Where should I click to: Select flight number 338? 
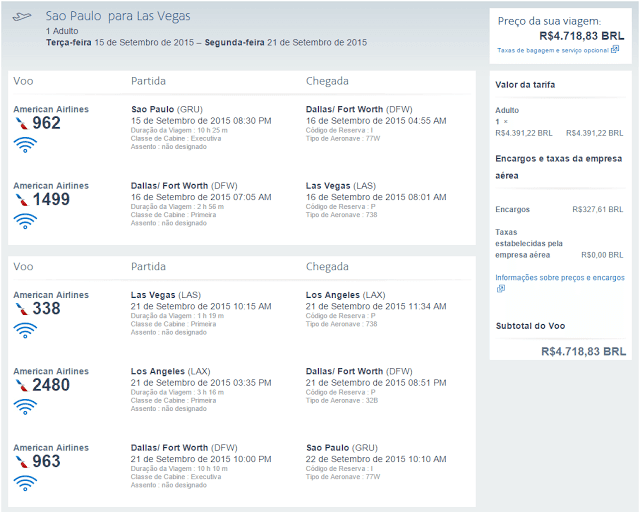pyautogui.click(x=47, y=308)
